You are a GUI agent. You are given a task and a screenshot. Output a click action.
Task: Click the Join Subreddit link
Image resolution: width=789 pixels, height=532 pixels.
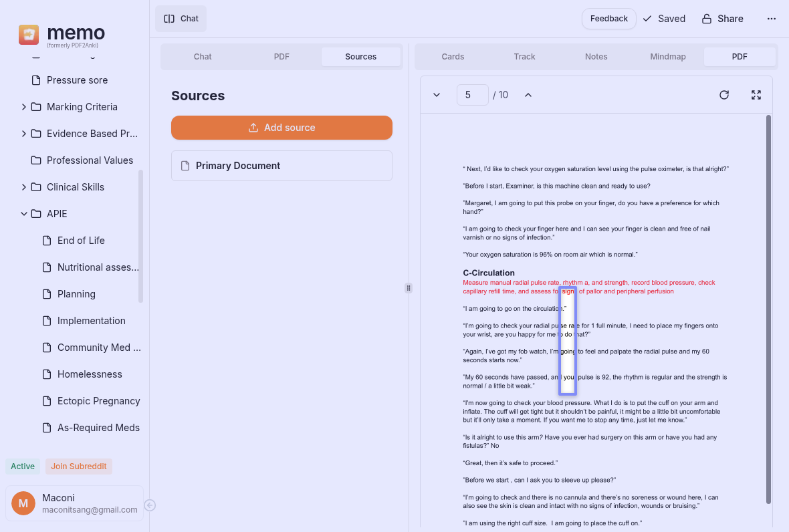[x=78, y=467]
